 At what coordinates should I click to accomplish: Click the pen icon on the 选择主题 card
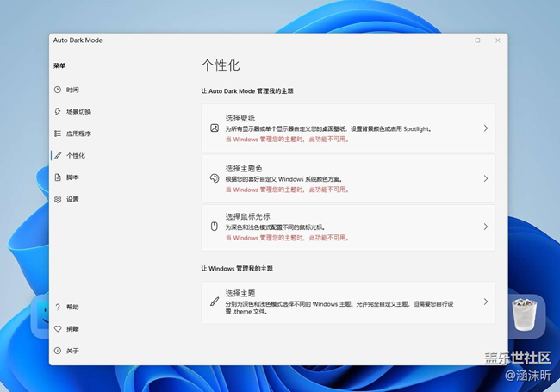[215, 302]
